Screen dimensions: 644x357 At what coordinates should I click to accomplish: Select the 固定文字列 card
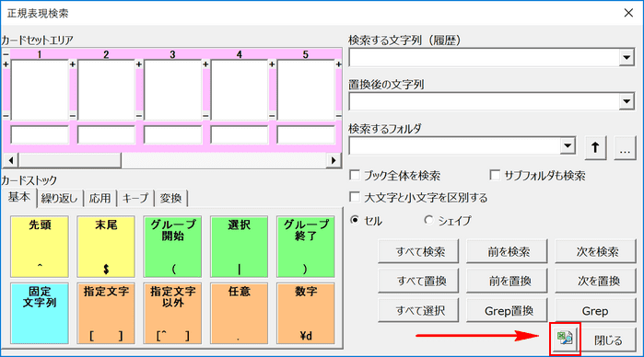[x=40, y=313]
